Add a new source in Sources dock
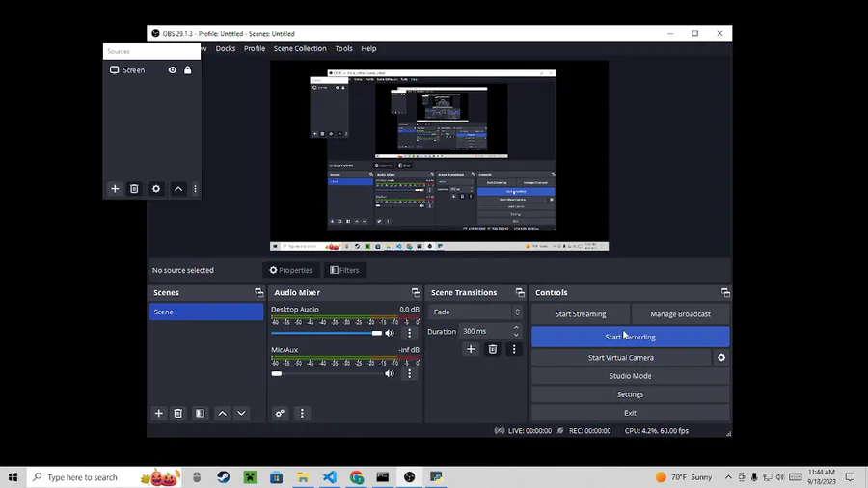This screenshot has height=488, width=868. coord(115,189)
